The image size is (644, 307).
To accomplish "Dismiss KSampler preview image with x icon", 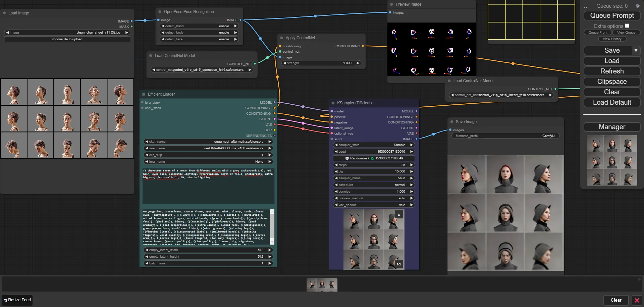I will [x=399, y=215].
